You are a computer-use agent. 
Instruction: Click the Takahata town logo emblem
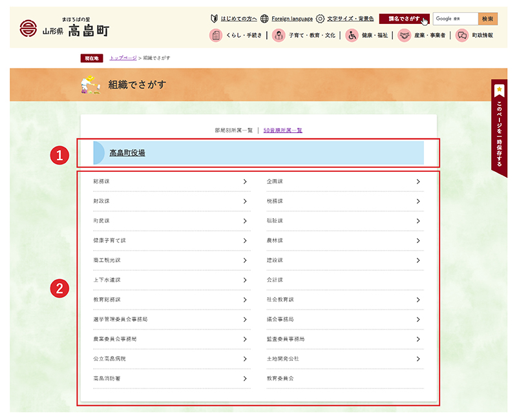[28, 28]
